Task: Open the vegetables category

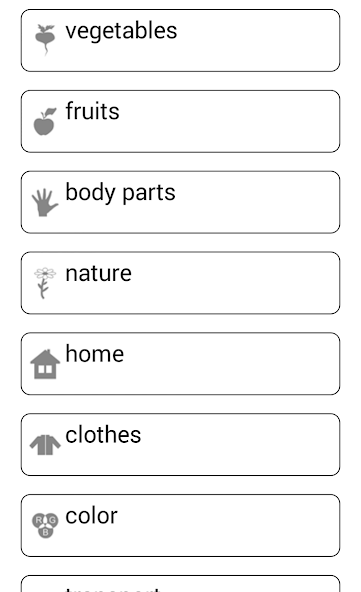Action: (180, 40)
